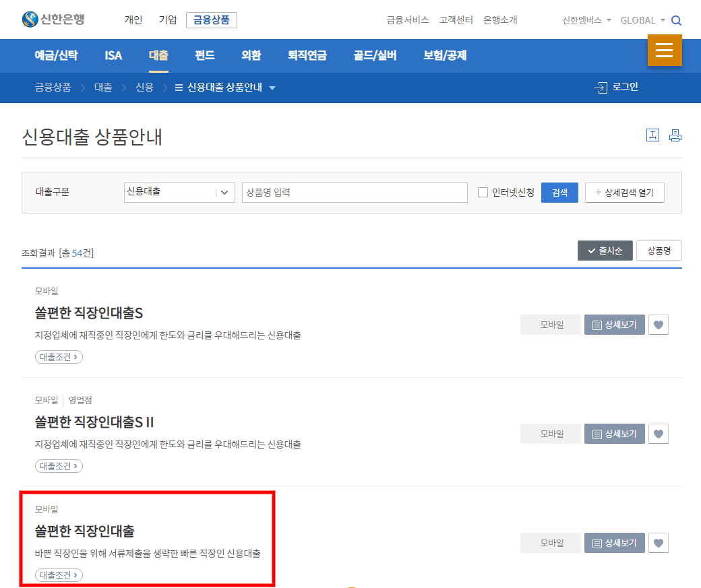
Task: Open the 외환 menu
Action: tap(251, 55)
